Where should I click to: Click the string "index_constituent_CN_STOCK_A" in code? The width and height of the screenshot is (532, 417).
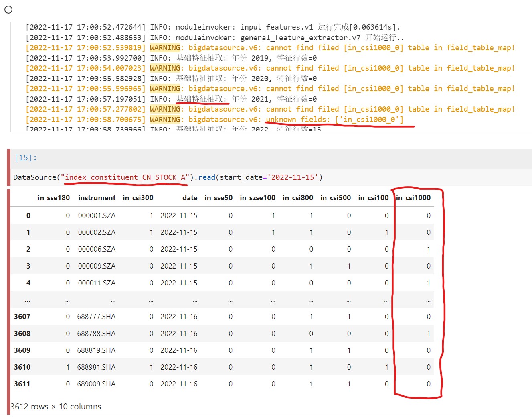click(125, 177)
